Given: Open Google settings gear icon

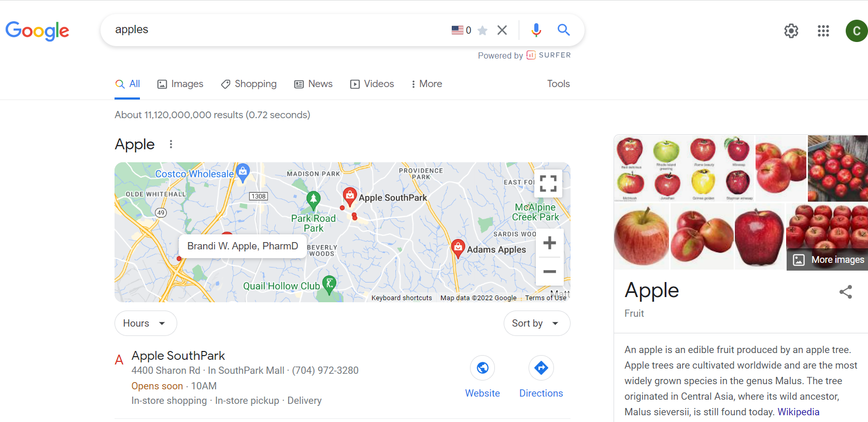Looking at the screenshot, I should click(791, 31).
